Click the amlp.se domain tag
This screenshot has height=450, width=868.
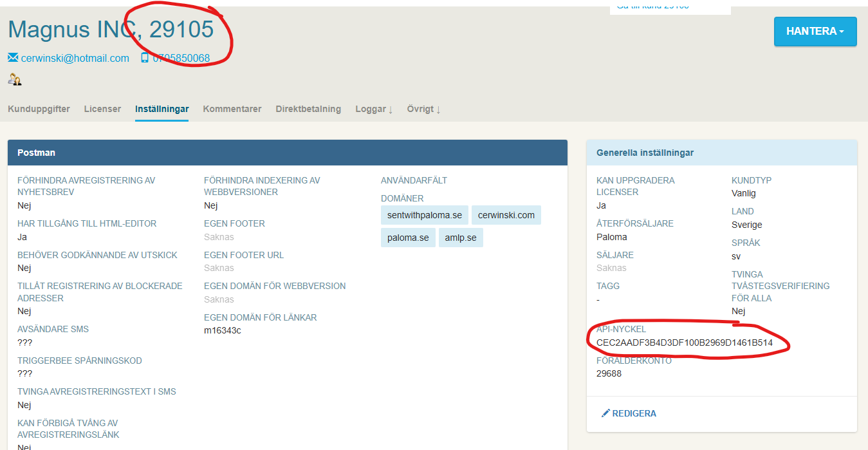click(461, 238)
